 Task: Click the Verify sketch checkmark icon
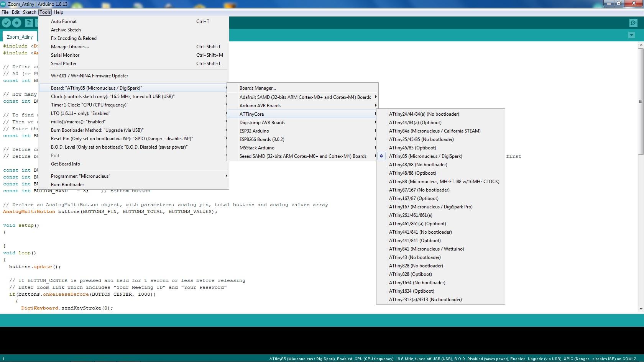pos(6,23)
